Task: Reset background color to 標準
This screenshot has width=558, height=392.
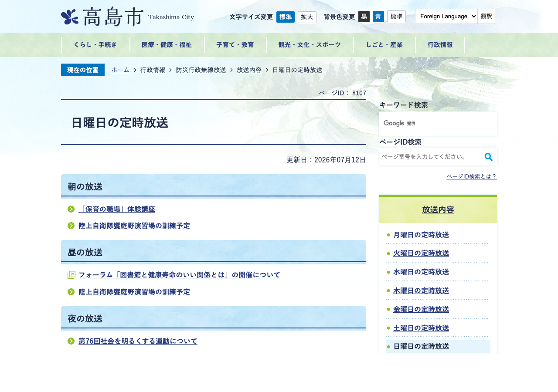Action: 396,17
